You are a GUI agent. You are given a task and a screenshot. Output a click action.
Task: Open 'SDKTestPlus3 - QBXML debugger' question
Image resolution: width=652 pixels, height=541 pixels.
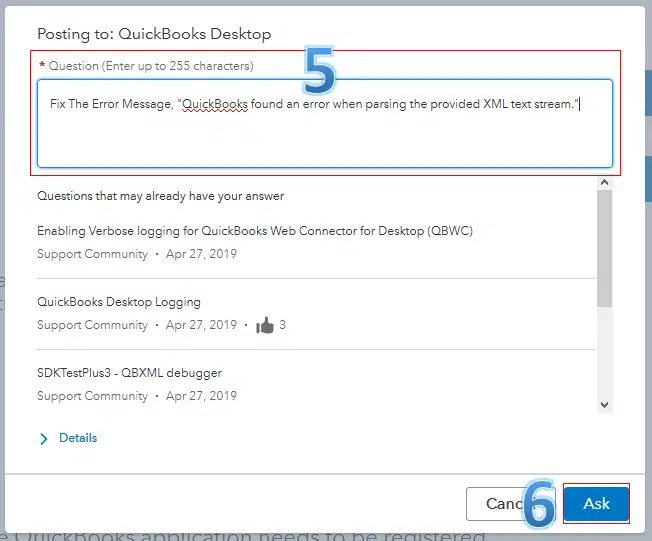tap(129, 373)
